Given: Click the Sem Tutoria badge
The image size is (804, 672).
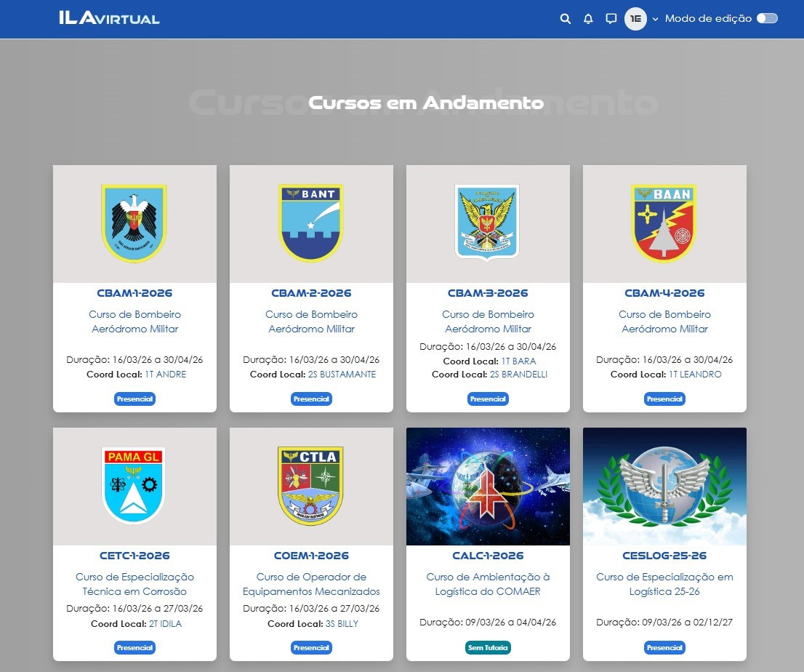Looking at the screenshot, I should coord(488,647).
